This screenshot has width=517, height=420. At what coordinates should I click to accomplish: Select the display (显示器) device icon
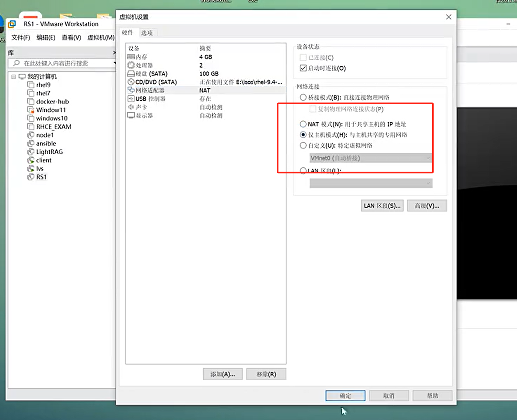click(x=131, y=115)
